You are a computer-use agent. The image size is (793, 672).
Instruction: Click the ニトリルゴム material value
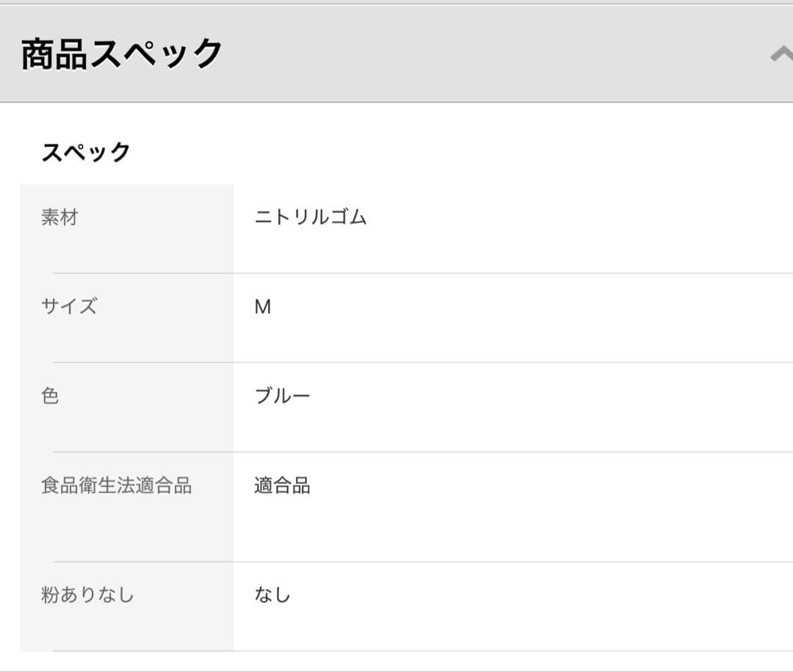coord(311,217)
